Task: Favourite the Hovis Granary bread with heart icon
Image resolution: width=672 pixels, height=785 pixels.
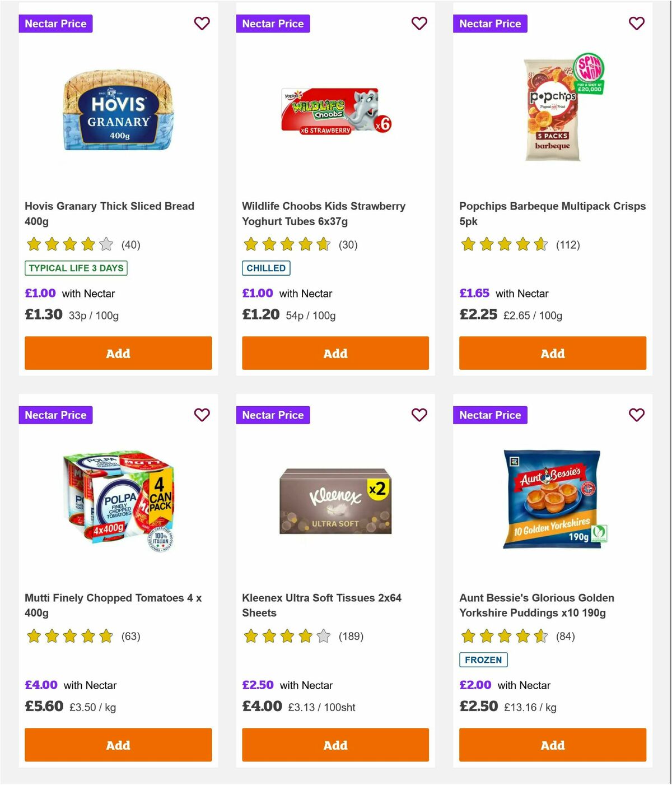Action: point(202,24)
